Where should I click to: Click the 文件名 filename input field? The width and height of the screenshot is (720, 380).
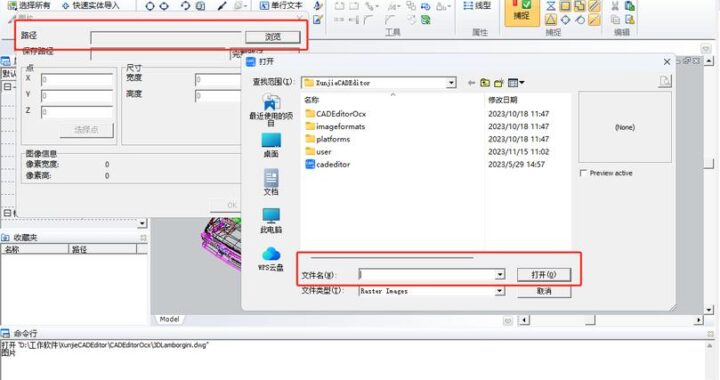pyautogui.click(x=427, y=274)
